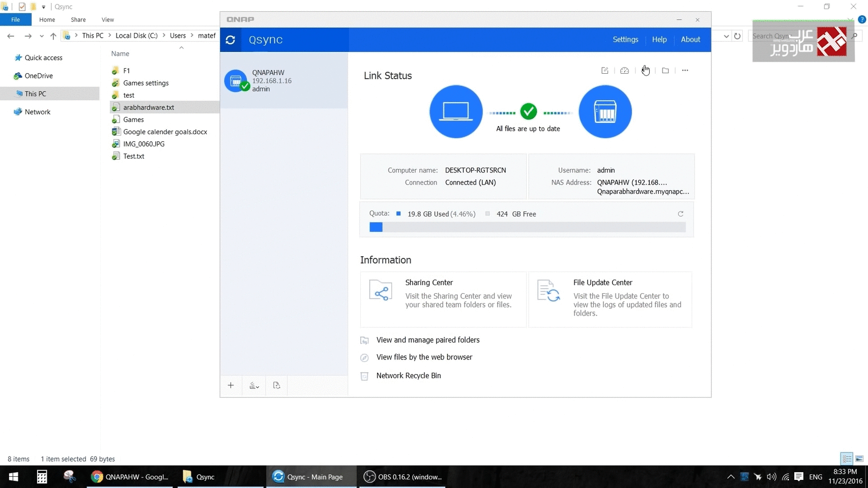Sort files by Name column header
The height and width of the screenshot is (488, 868).
[x=120, y=54]
